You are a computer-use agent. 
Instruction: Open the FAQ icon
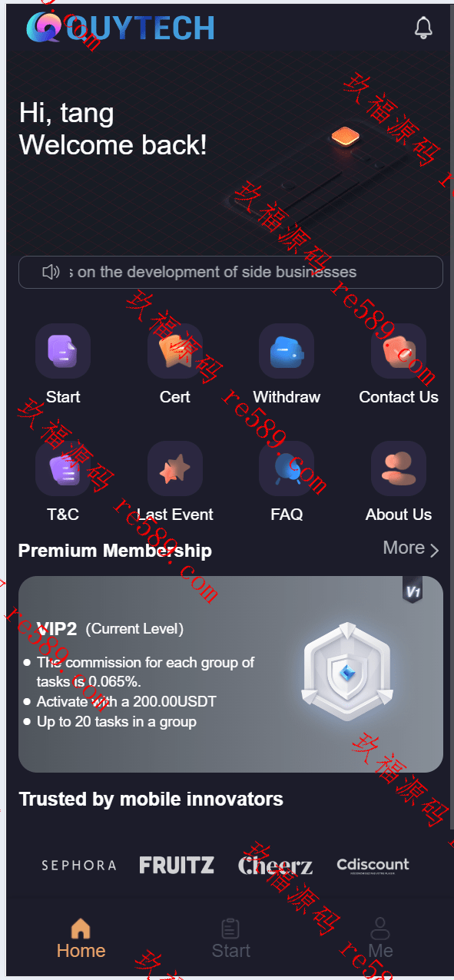coord(287,468)
